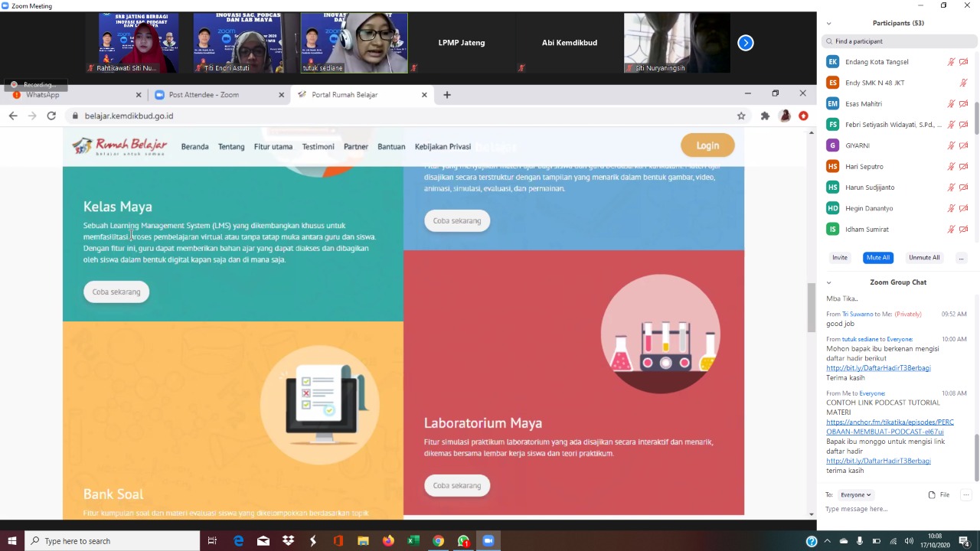Open the notification center icon
Image resolution: width=980 pixels, height=551 pixels.
pyautogui.click(x=965, y=541)
